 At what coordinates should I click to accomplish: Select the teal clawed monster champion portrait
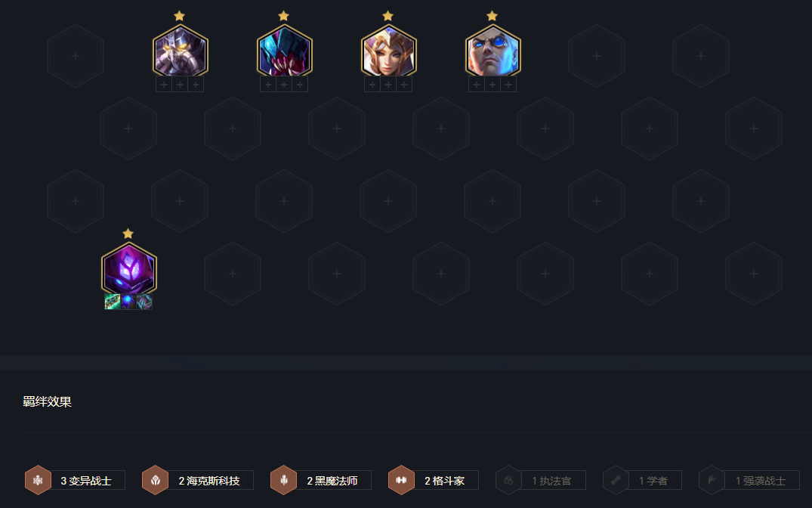pos(284,52)
